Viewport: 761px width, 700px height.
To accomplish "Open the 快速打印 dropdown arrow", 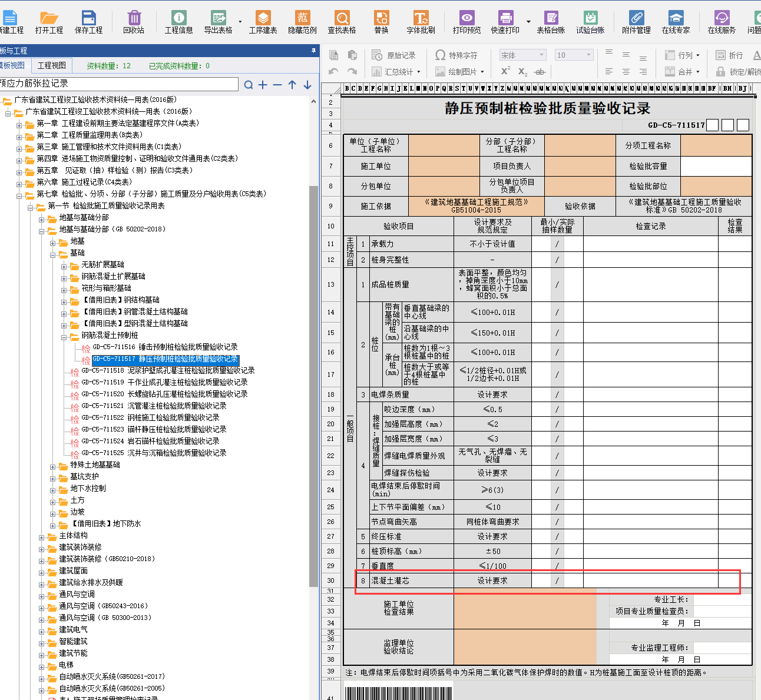I will click(528, 22).
